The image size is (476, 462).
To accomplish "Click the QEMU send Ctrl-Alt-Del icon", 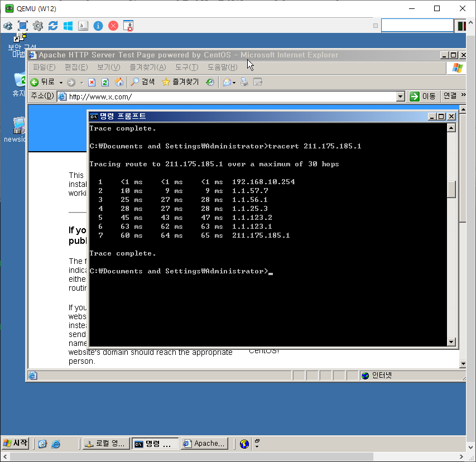I will 128,26.
